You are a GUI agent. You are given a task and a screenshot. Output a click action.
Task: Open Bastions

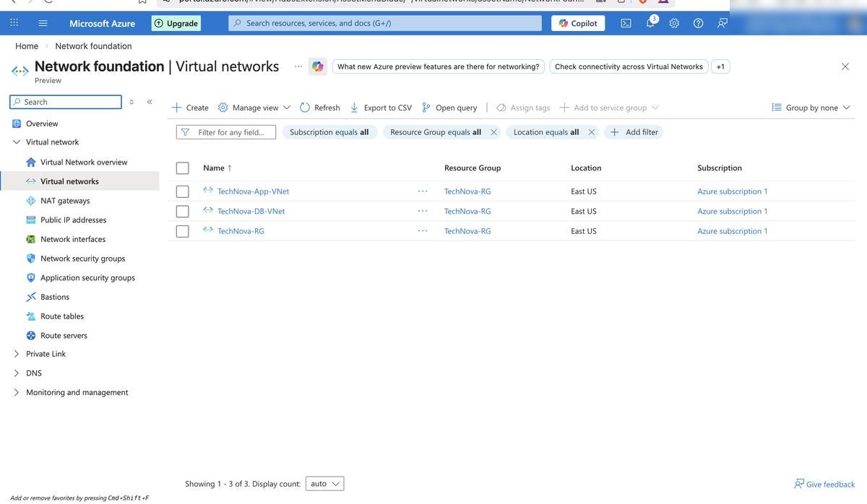[x=55, y=297]
